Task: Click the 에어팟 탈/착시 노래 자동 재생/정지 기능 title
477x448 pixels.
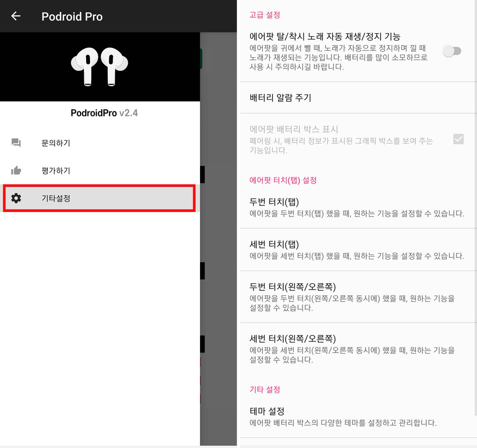Action: click(x=325, y=37)
